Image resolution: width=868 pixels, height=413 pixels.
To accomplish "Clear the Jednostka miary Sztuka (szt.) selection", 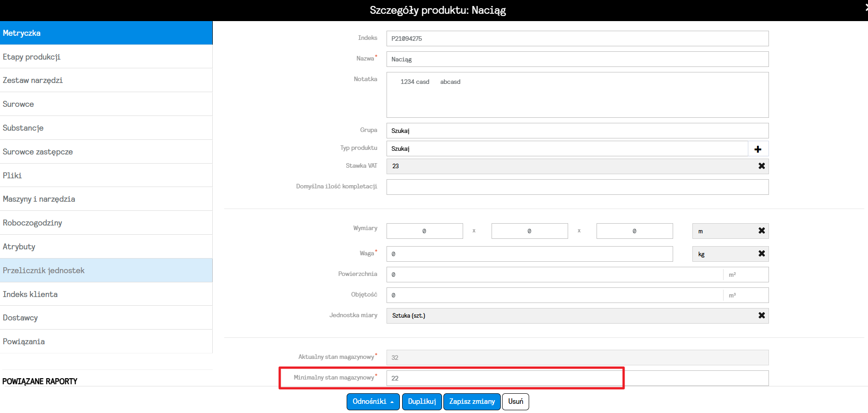I will [x=762, y=315].
